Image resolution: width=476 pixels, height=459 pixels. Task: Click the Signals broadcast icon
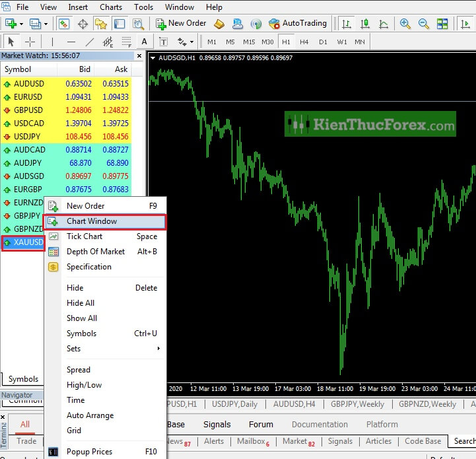point(256,23)
